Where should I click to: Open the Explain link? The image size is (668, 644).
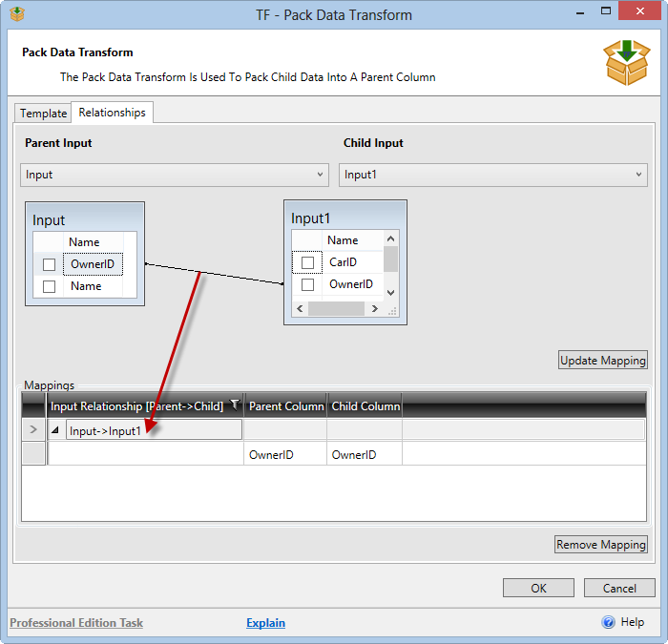click(x=265, y=623)
